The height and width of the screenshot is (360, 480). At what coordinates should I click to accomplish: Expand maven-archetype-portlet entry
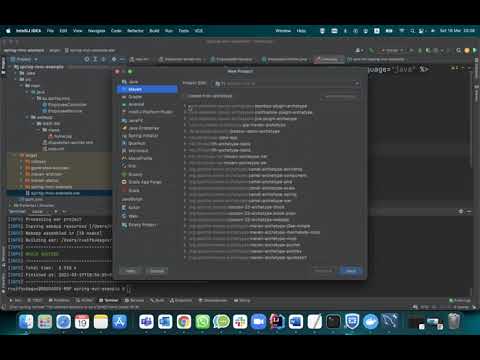click(185, 245)
